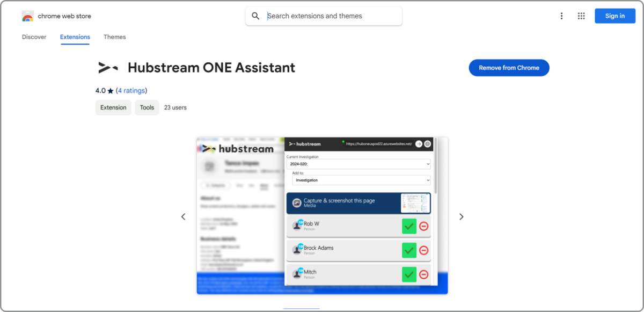
Task: Open the 4 ratings link
Action: [x=131, y=90]
